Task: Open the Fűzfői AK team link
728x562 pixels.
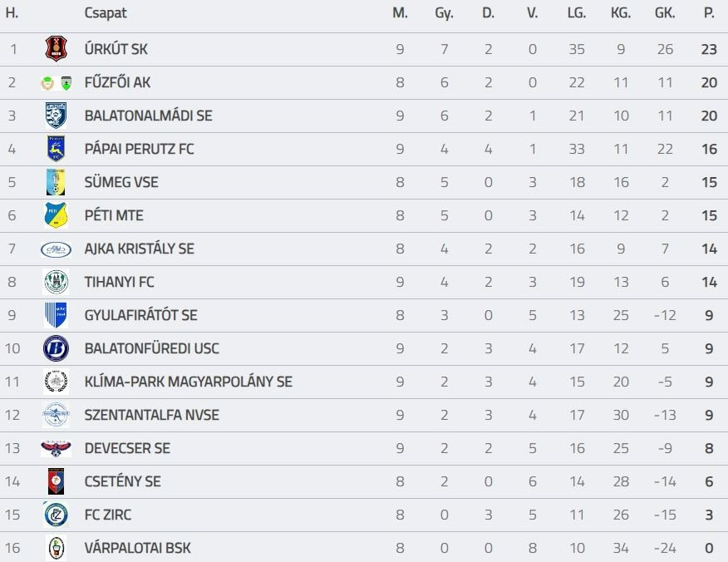Action: click(x=117, y=82)
